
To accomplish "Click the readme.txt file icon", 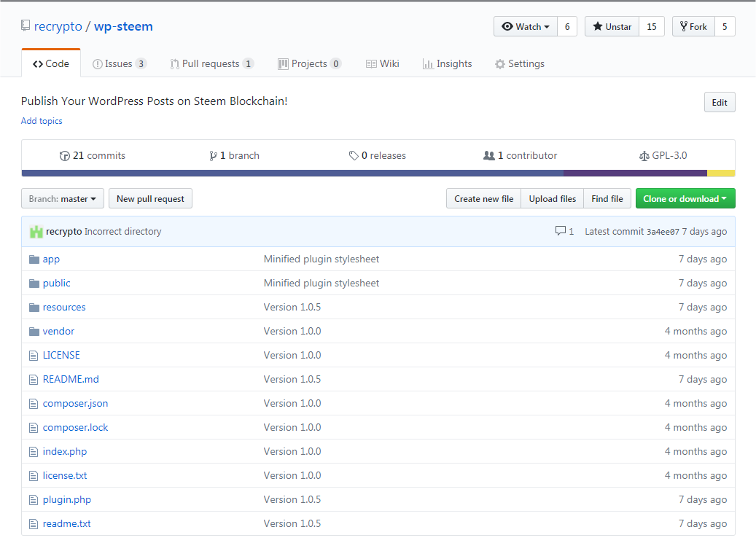I will tap(34, 524).
